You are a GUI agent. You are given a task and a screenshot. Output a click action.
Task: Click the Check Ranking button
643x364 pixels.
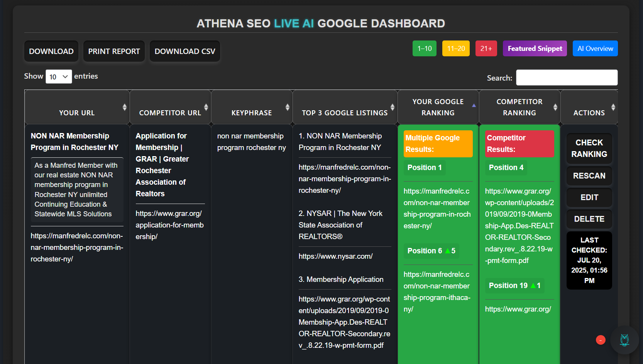589,148
